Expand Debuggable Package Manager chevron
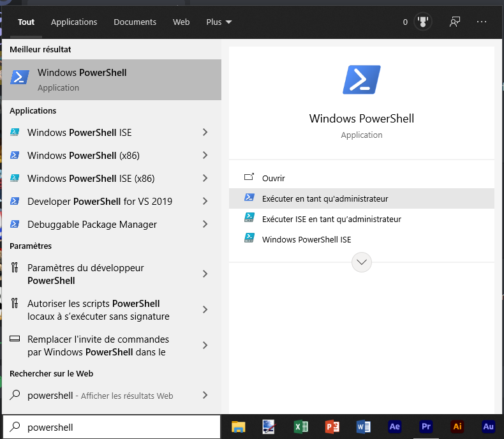 click(x=205, y=225)
